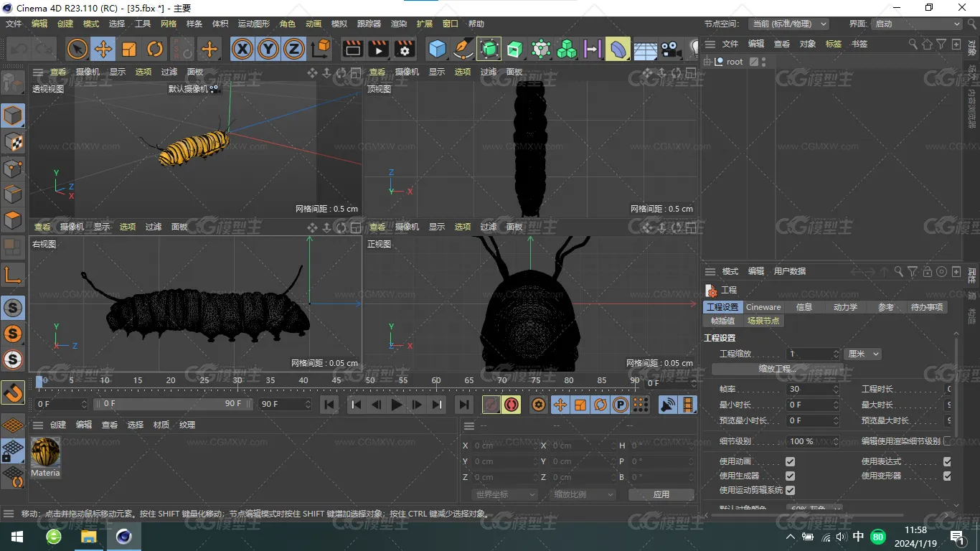Screen dimensions: 980x551
Task: Enable 编辑使用渲染细节级别 checkbox
Action: [947, 441]
